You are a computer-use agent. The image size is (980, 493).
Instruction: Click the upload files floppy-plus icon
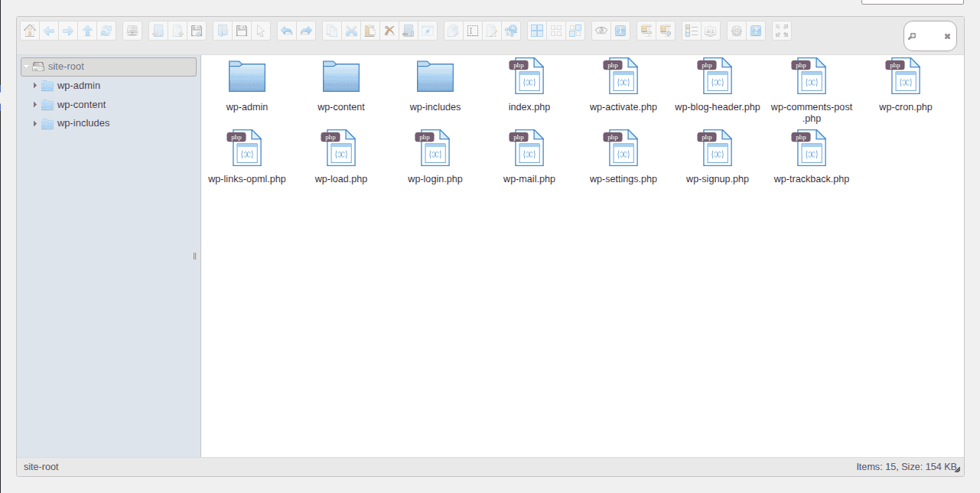(x=197, y=31)
